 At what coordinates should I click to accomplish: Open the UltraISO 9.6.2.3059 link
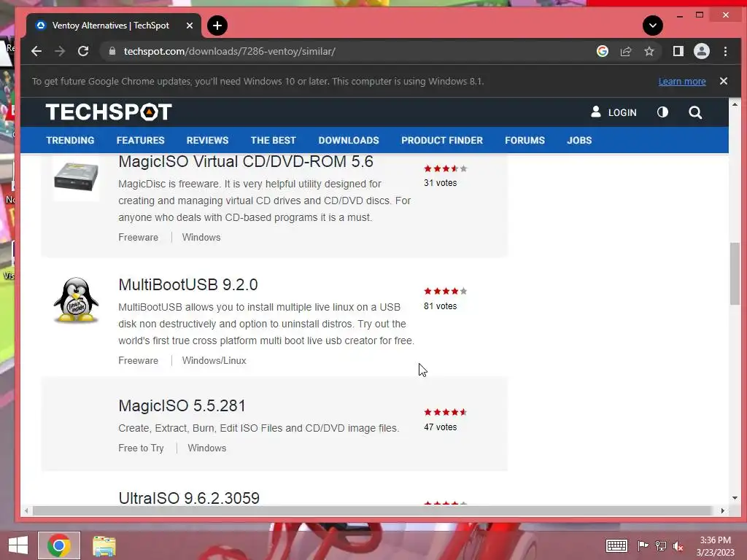coord(189,498)
